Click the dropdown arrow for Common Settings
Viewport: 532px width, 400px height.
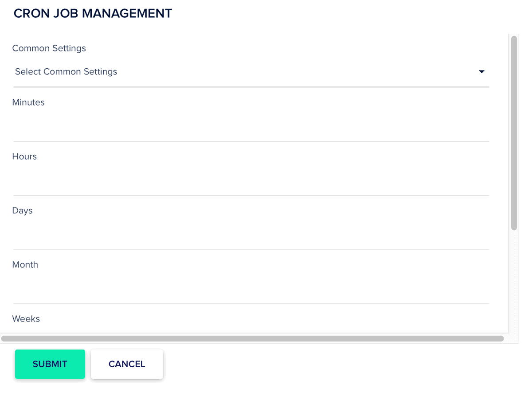pos(481,72)
